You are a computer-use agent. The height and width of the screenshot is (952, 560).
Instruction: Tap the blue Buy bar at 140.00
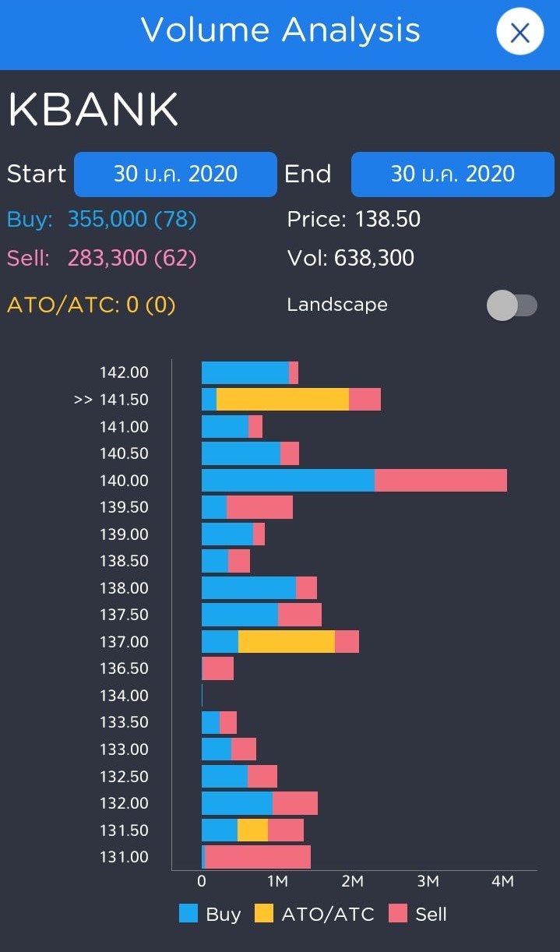tap(287, 481)
